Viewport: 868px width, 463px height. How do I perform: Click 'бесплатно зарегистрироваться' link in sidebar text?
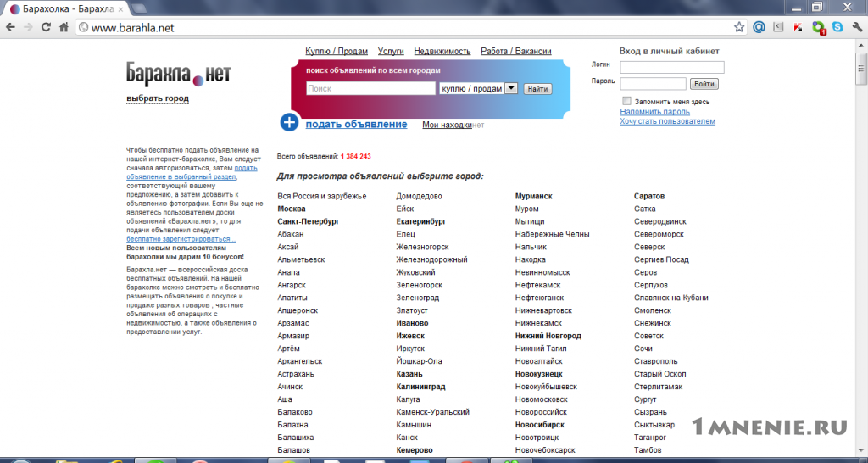click(181, 238)
